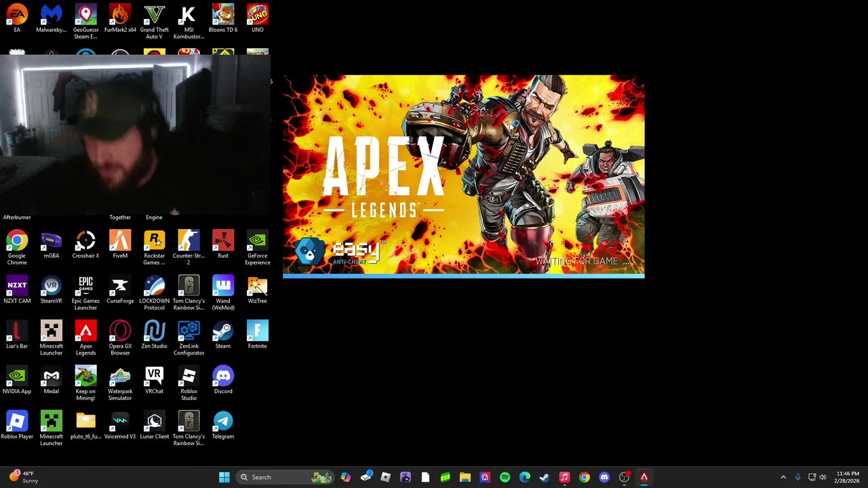Select Opera GX Browser desktop icon
The width and height of the screenshot is (868, 488).
tap(120, 338)
